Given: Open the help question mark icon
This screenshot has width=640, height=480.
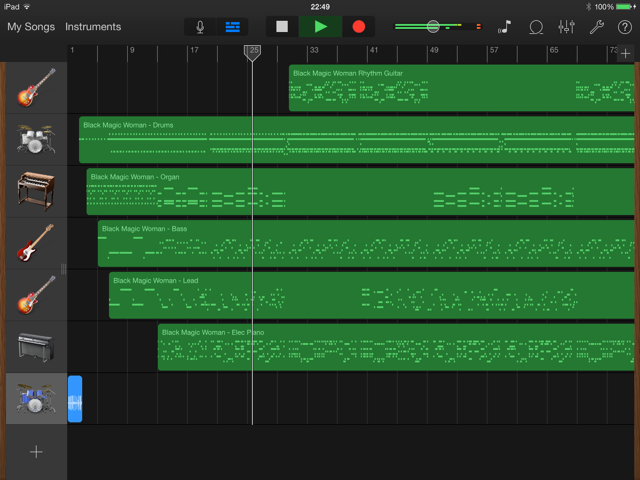Looking at the screenshot, I should coord(624,27).
